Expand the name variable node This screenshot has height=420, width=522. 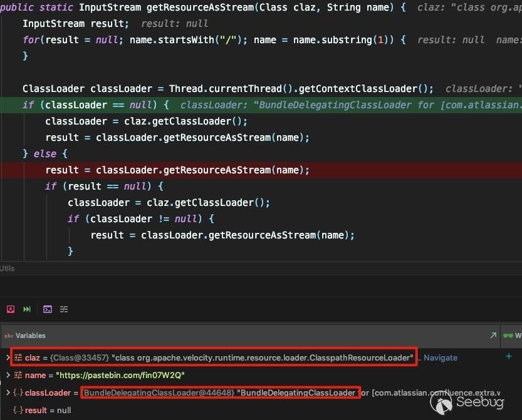(x=8, y=375)
